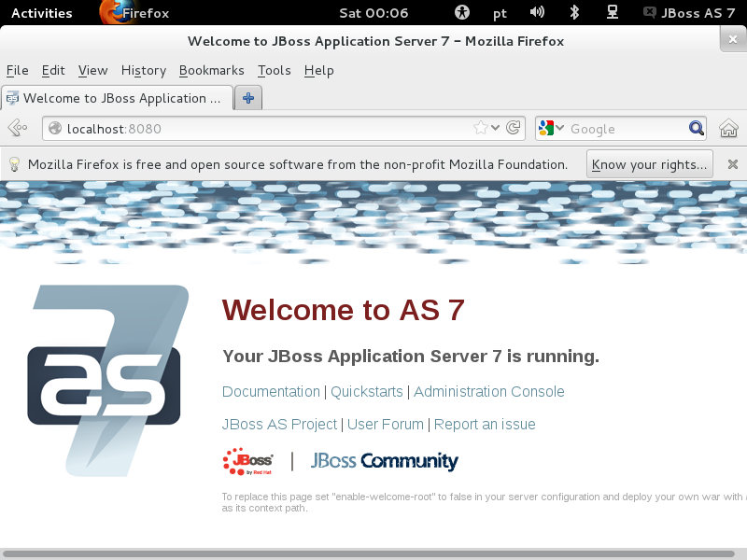747x560 pixels.
Task: Open the Help menu
Action: [x=318, y=71]
